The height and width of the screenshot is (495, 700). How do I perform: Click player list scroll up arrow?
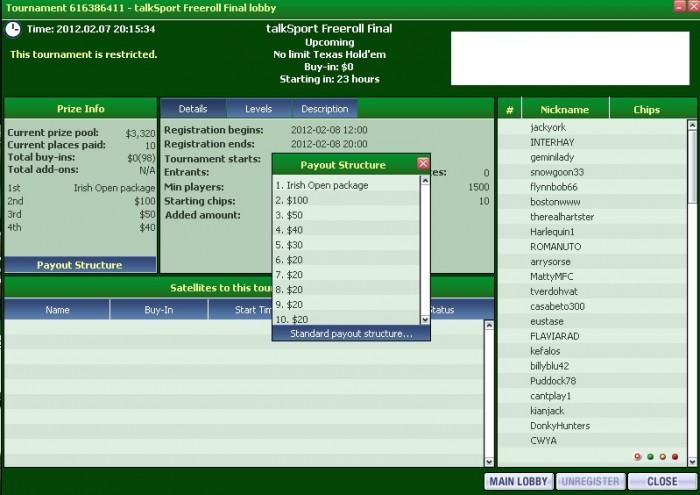point(692,125)
